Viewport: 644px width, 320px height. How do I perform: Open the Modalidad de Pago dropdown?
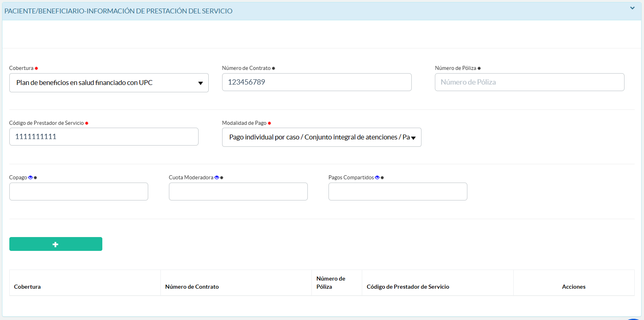[x=321, y=137]
